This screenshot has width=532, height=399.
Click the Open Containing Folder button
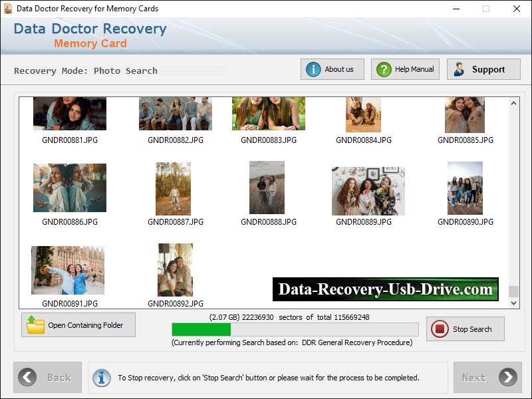[x=78, y=325]
